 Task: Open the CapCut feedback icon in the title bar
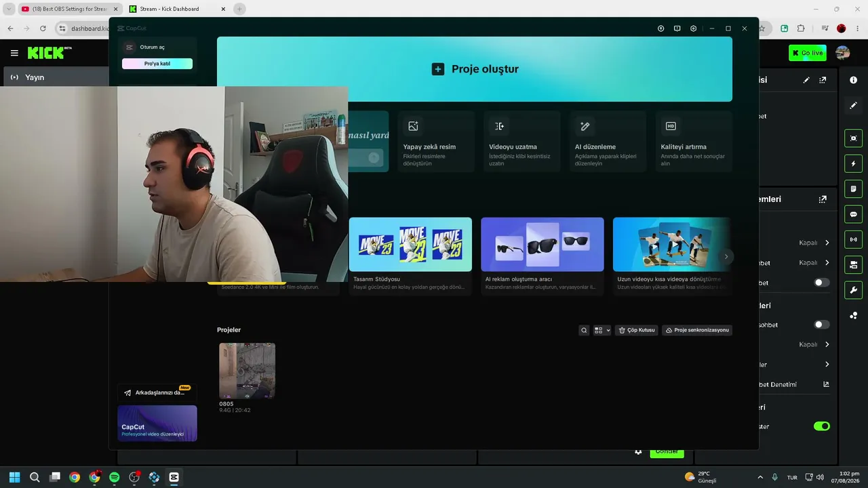pyautogui.click(x=677, y=28)
